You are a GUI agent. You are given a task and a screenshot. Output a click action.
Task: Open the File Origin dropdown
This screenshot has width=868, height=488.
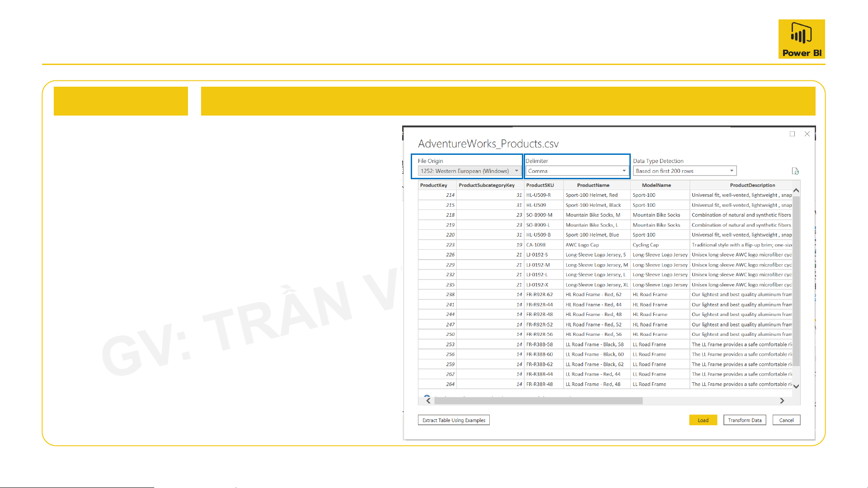pos(469,171)
